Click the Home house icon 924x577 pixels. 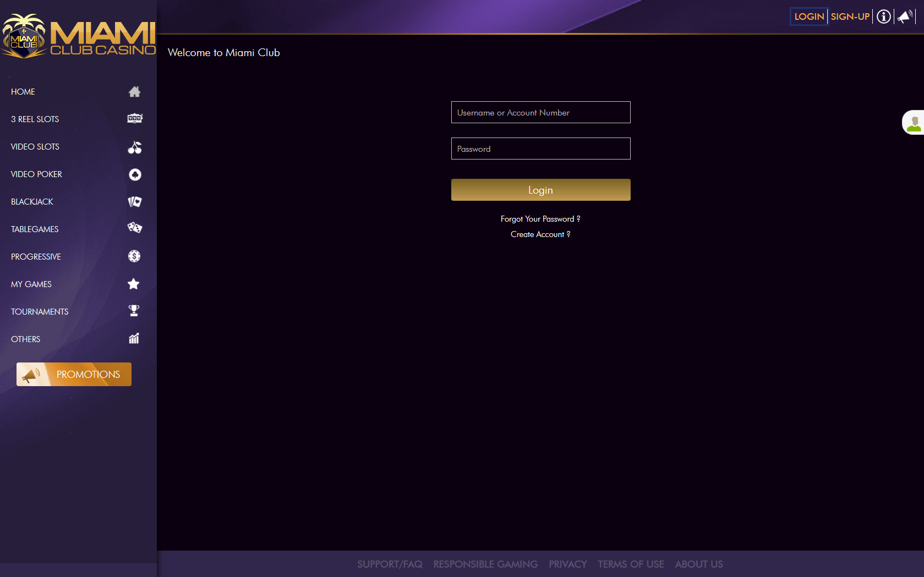point(134,91)
